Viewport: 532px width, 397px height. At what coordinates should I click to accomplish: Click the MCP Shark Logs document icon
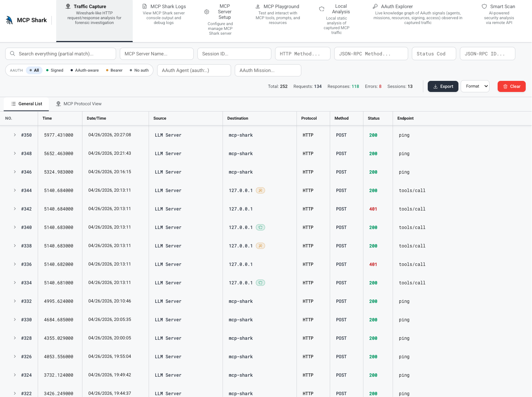pyautogui.click(x=145, y=6)
